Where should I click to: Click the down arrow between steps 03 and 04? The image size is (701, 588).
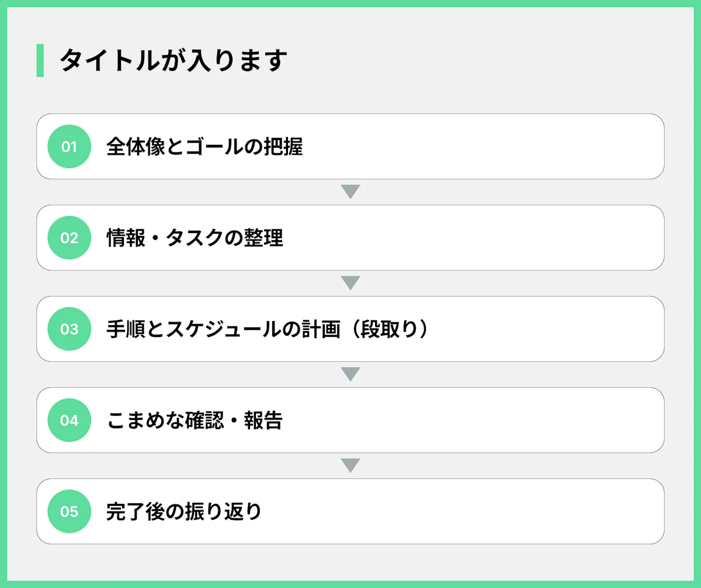point(350,374)
